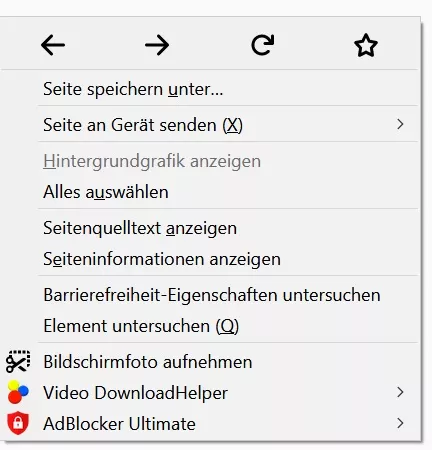
Task: Go forward using the right arrow icon
Action: tap(157, 45)
